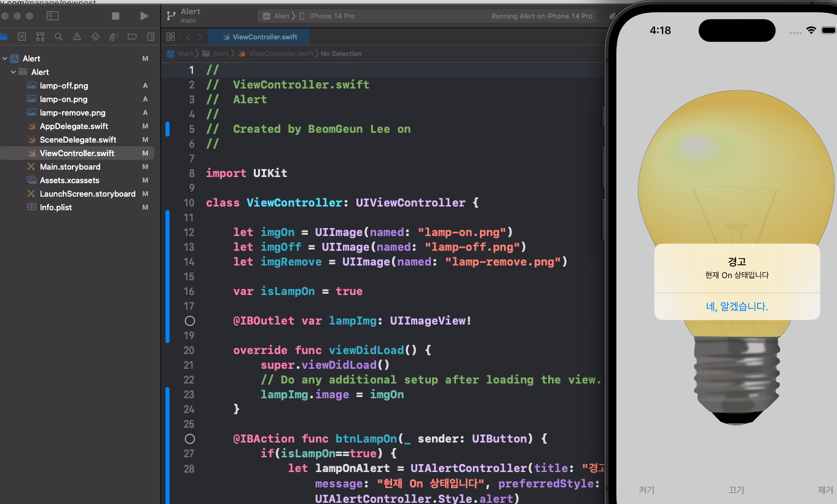Viewport: 837px width, 504px height.
Task: Open the debug navigator
Action: (114, 37)
